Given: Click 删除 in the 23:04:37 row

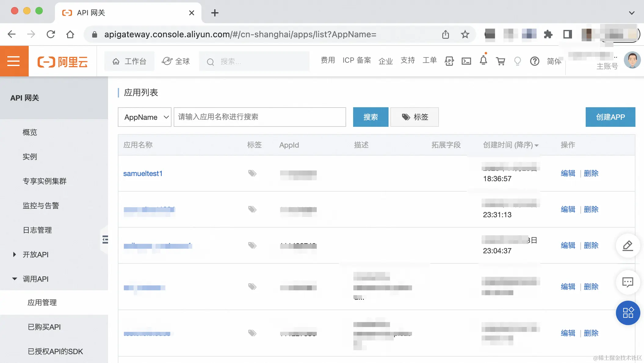Looking at the screenshot, I should pyautogui.click(x=591, y=245).
